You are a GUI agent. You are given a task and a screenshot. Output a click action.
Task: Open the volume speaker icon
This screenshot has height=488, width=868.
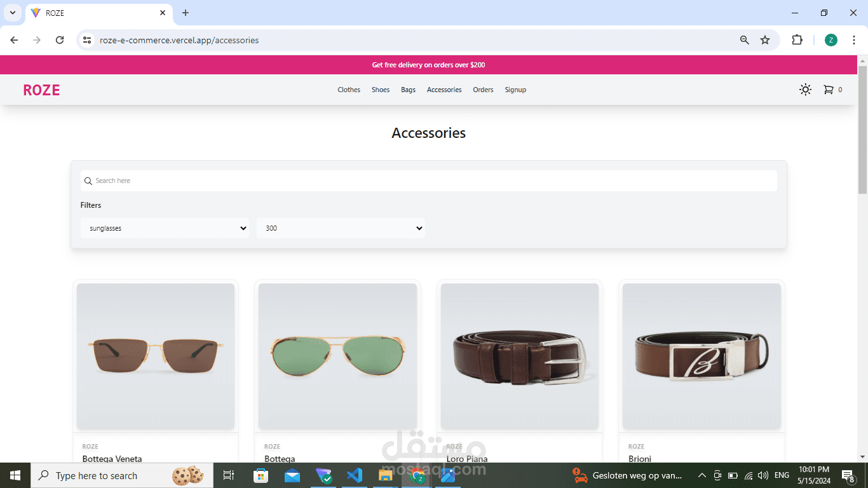point(763,475)
